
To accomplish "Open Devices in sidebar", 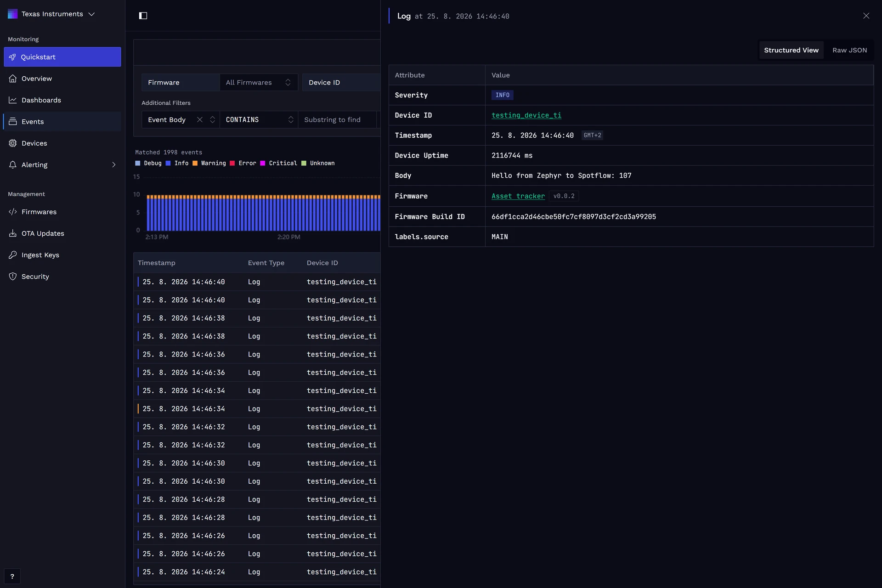I will pyautogui.click(x=62, y=143).
